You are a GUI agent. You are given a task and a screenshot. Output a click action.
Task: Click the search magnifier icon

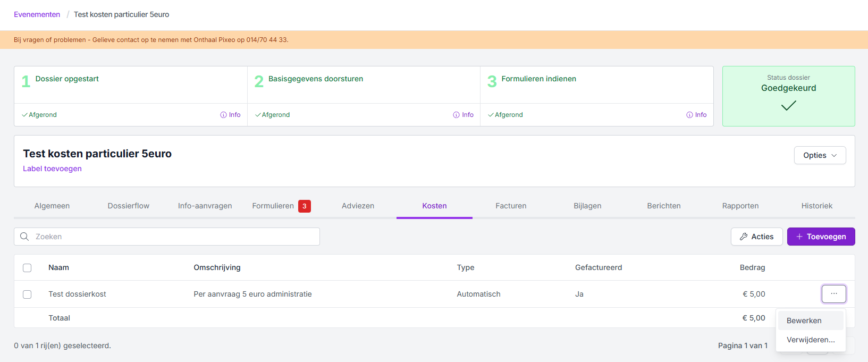[x=24, y=237]
